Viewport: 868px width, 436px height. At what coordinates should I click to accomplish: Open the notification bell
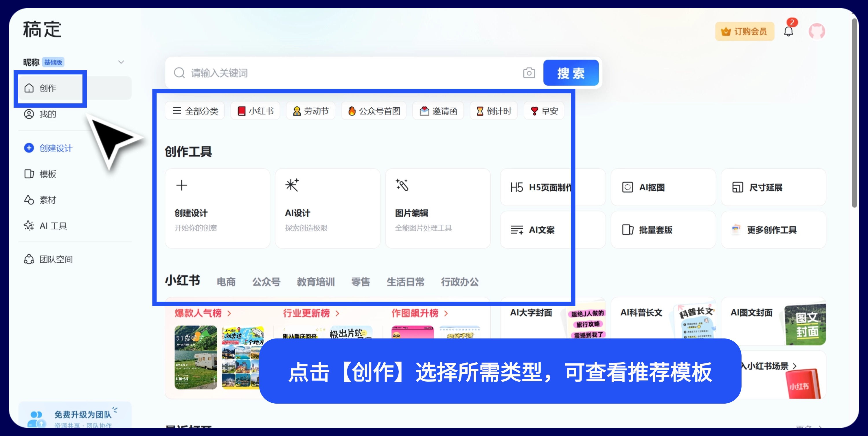tap(788, 31)
